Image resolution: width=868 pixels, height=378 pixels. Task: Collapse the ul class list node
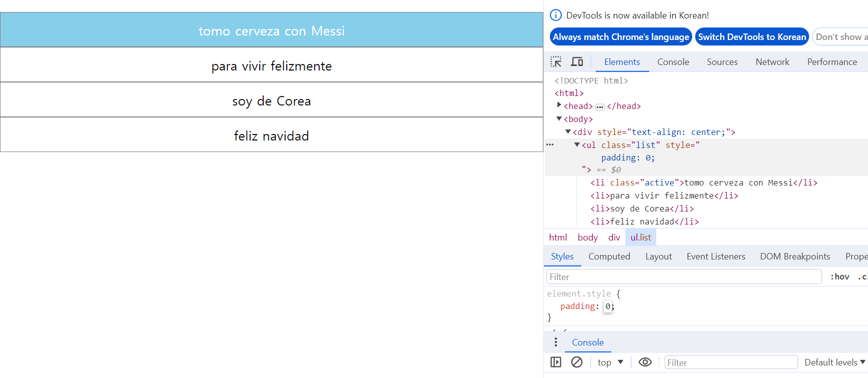(577, 144)
